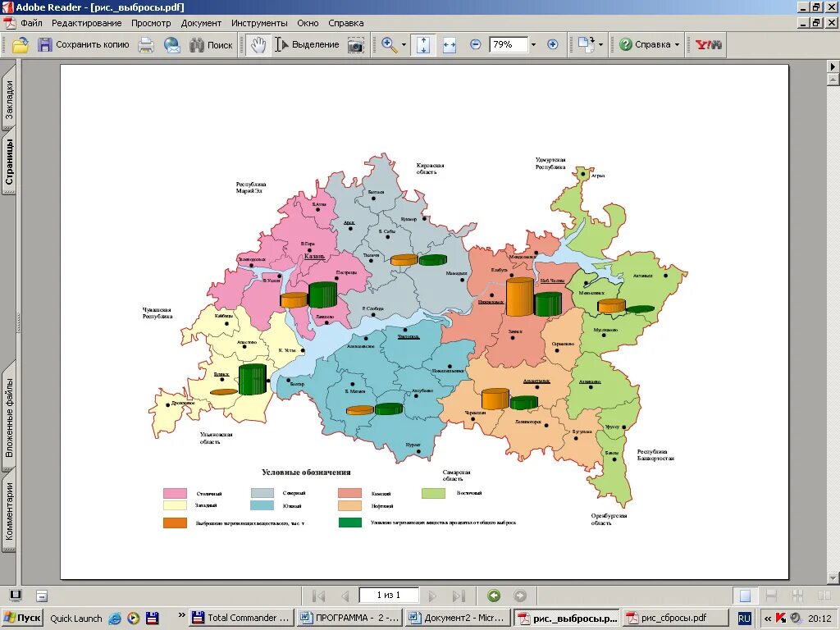Screen dimensions: 840x630
Task: Click the RU language indicator
Action: tap(745, 619)
